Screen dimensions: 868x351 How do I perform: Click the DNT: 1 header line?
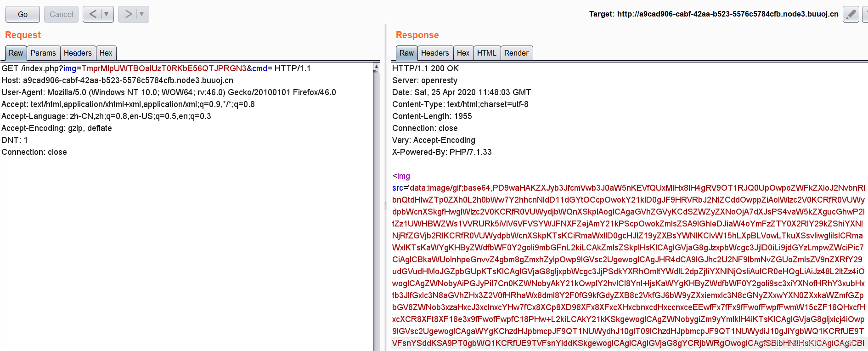tap(15, 140)
